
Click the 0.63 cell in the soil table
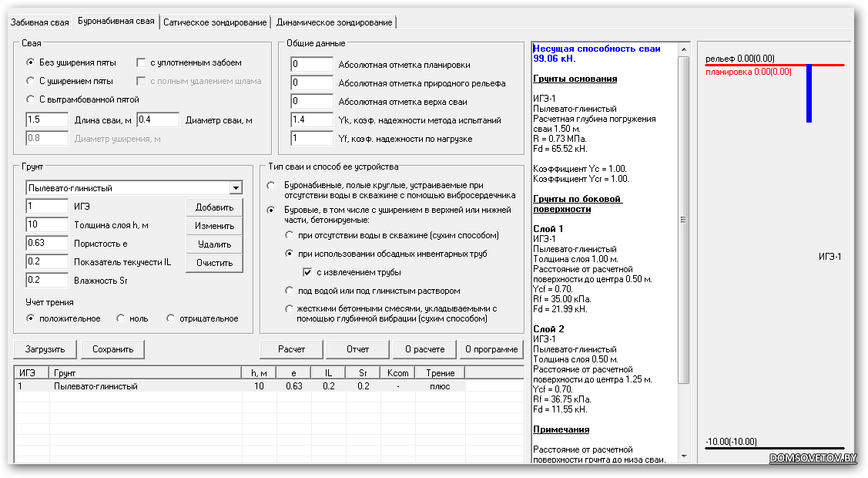(294, 386)
